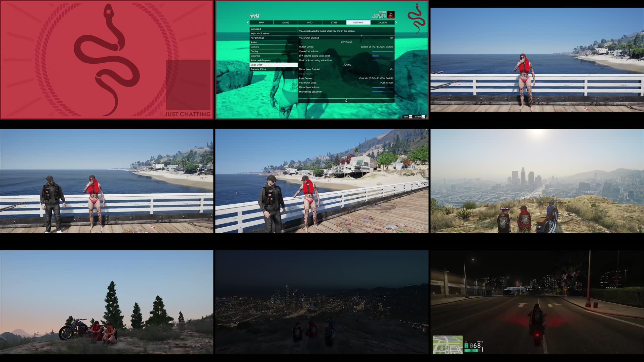This screenshot has height=362, width=644.
Task: Change Voice Chat Mode Push To Talk
Action: point(387,83)
